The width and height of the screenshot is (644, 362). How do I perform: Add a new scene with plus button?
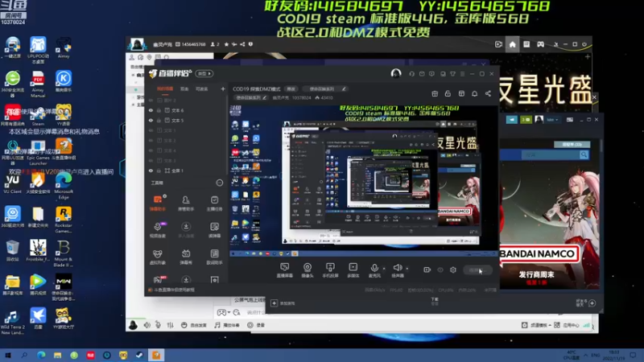click(x=223, y=88)
